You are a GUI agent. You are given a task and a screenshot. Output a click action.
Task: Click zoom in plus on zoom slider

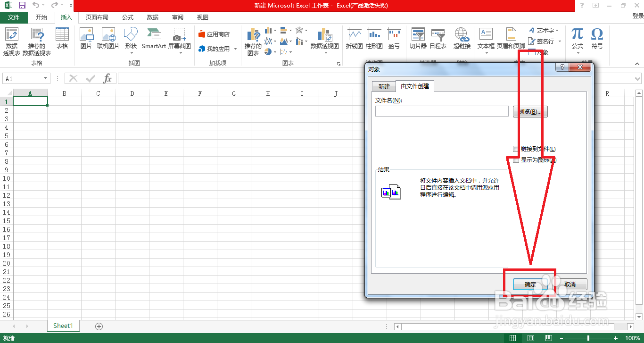tap(616, 338)
